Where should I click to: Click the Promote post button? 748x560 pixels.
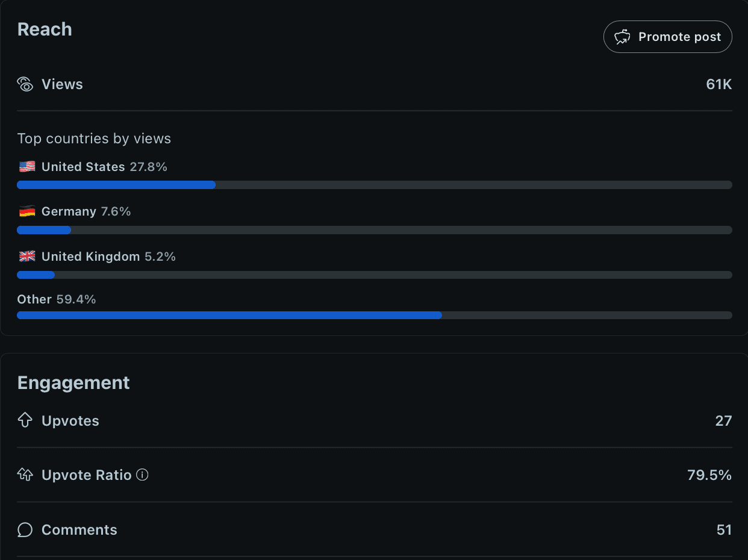point(667,37)
